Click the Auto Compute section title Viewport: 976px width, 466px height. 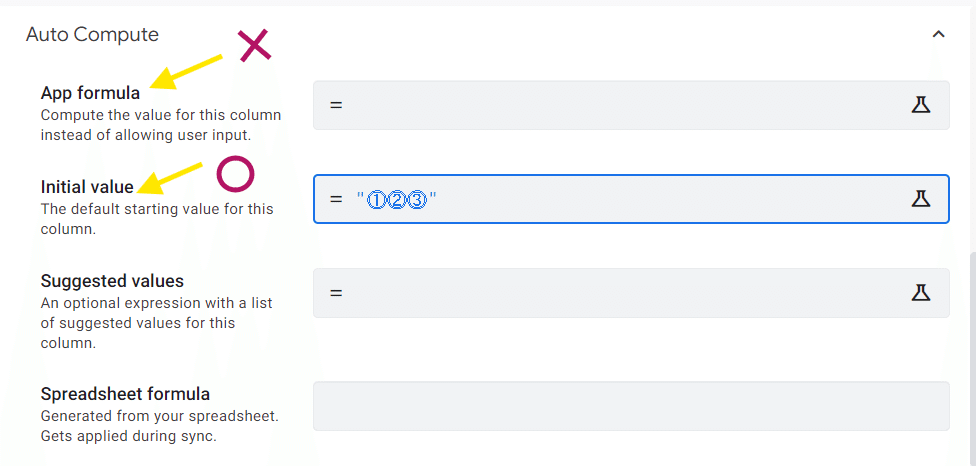(92, 34)
